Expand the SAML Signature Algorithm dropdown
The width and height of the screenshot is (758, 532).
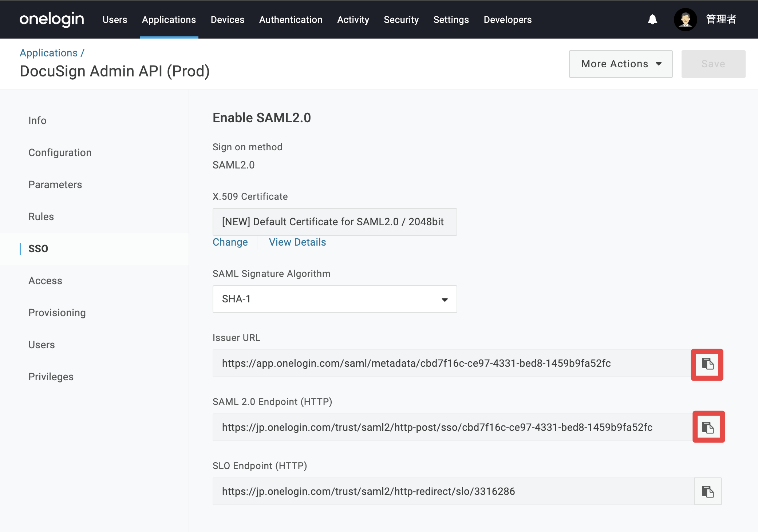(x=335, y=299)
